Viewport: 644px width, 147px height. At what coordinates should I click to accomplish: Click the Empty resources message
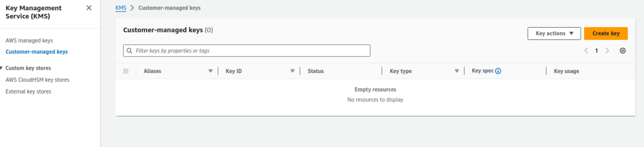(x=375, y=90)
